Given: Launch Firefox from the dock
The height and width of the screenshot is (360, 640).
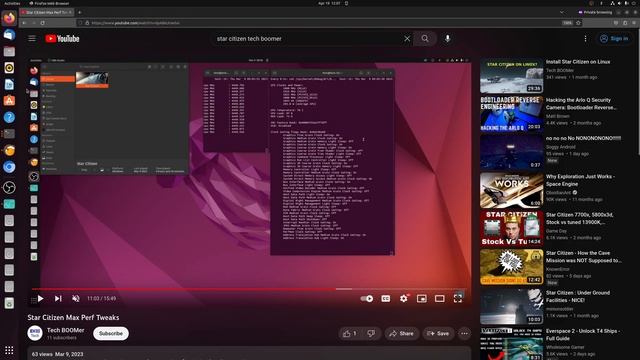Looking at the screenshot, I should (9, 18).
